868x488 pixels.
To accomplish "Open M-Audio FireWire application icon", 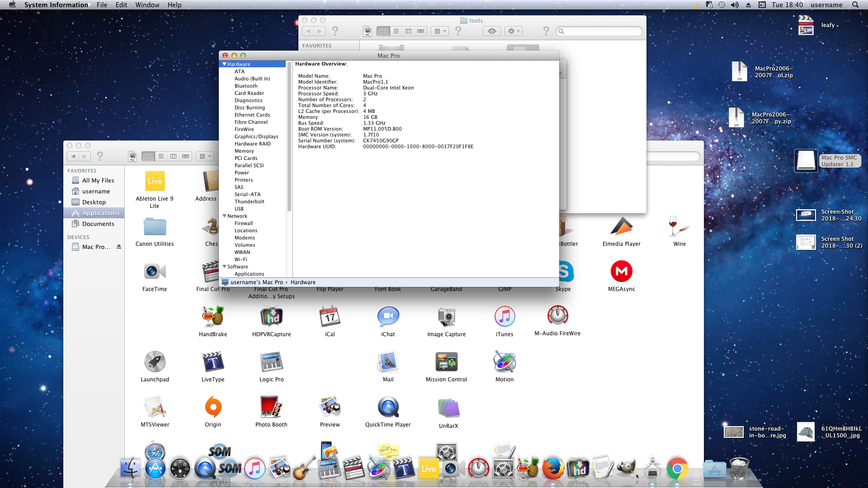I will pyautogui.click(x=557, y=315).
